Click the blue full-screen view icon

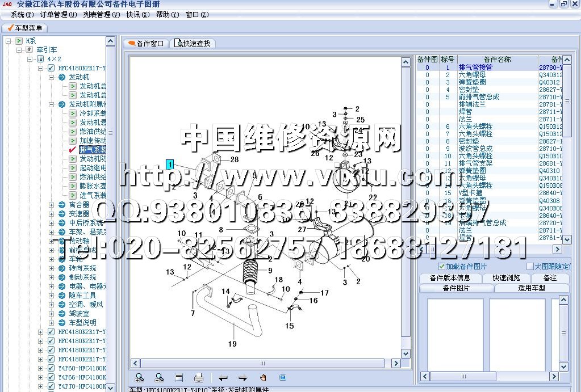[x=283, y=377]
